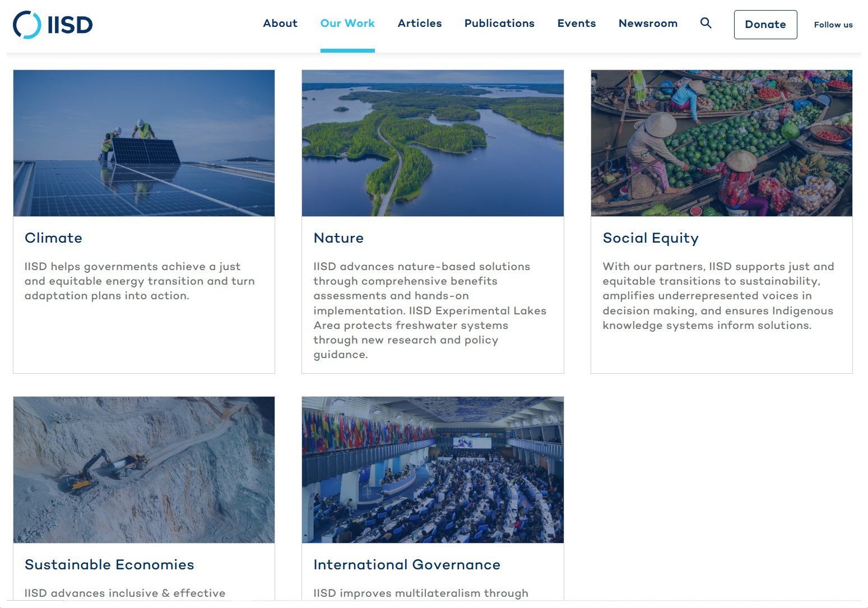Open the search magnifying glass
This screenshot has height=608, width=868.
[705, 23]
